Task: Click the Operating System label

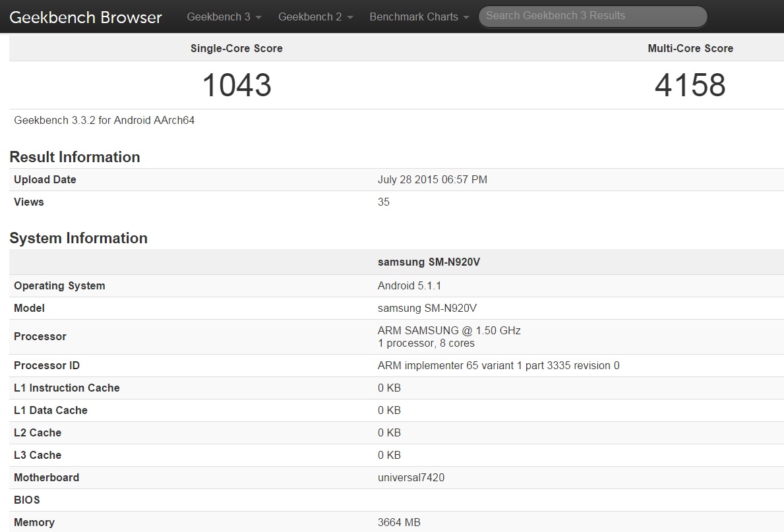Action: [x=59, y=285]
